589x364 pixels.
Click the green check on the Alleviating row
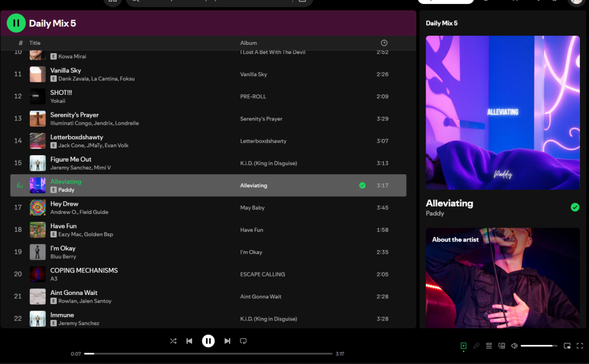tap(362, 185)
